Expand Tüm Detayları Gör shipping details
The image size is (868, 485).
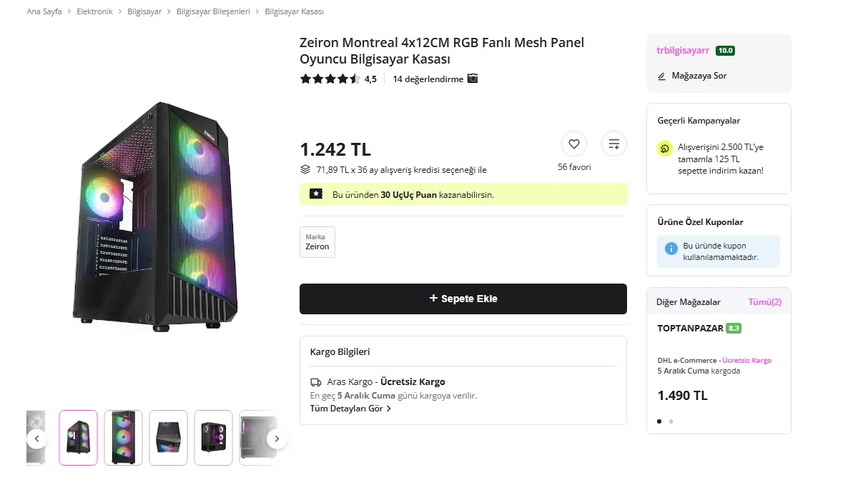click(350, 409)
